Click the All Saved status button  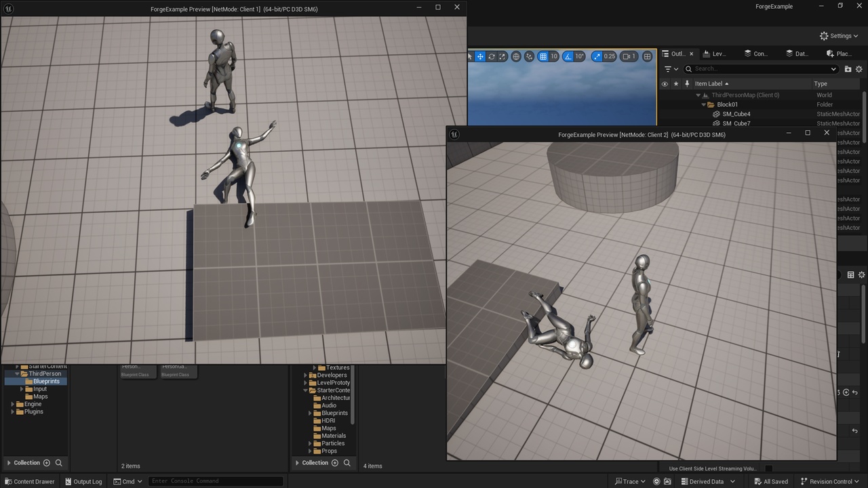pyautogui.click(x=770, y=481)
